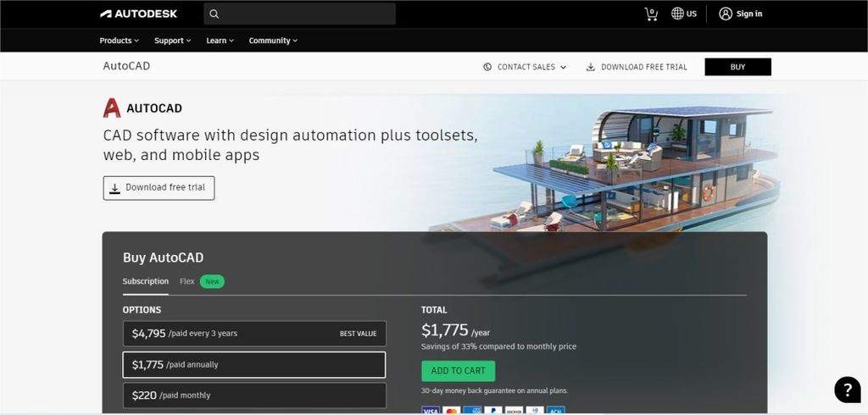Click the black BUY button
868x415 pixels.
coord(737,67)
